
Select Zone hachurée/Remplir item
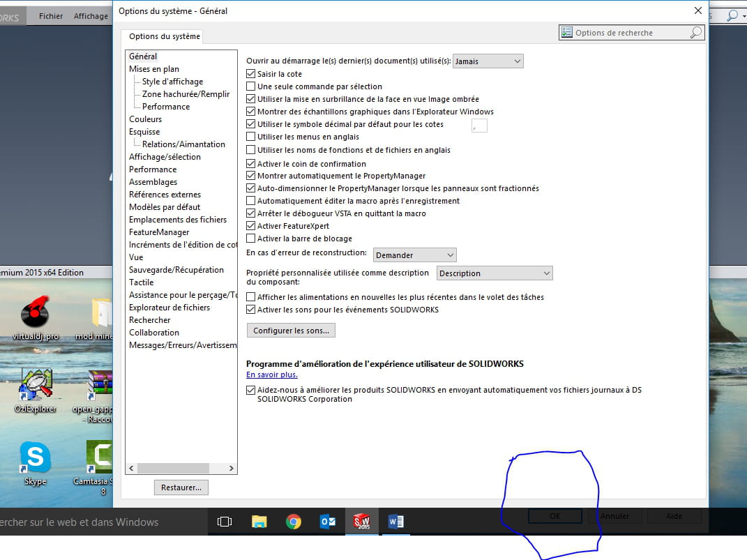186,94
